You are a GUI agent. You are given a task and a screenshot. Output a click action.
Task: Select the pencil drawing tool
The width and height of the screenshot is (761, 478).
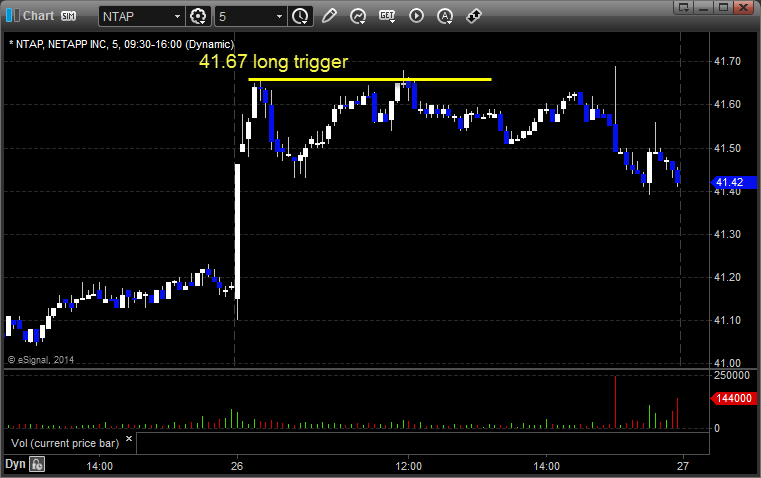click(329, 16)
